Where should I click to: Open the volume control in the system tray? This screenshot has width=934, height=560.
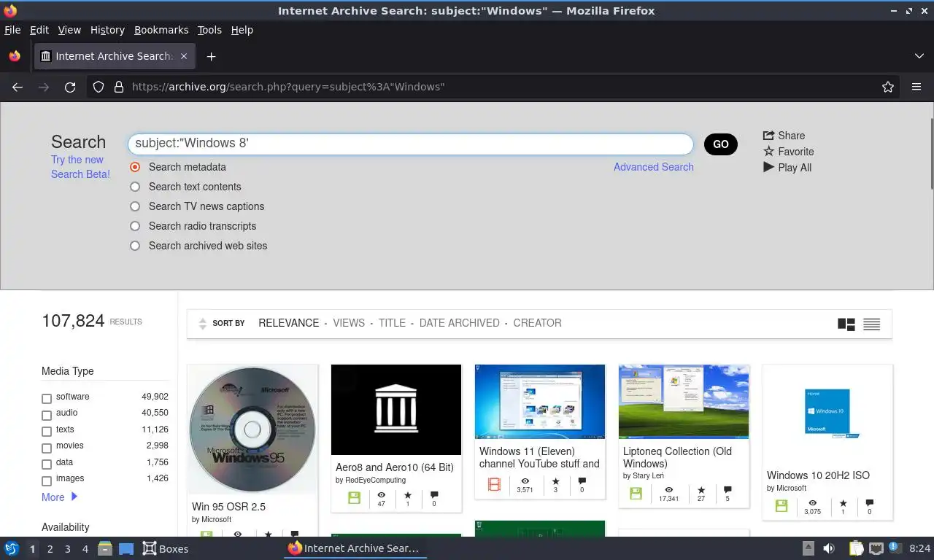pos(829,548)
